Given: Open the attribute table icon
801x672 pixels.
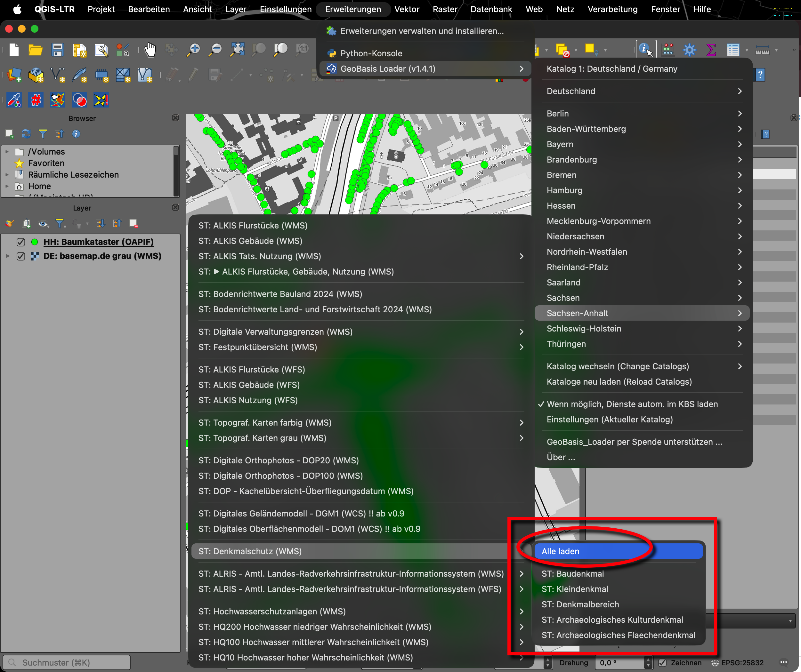Looking at the screenshot, I should pyautogui.click(x=733, y=50).
